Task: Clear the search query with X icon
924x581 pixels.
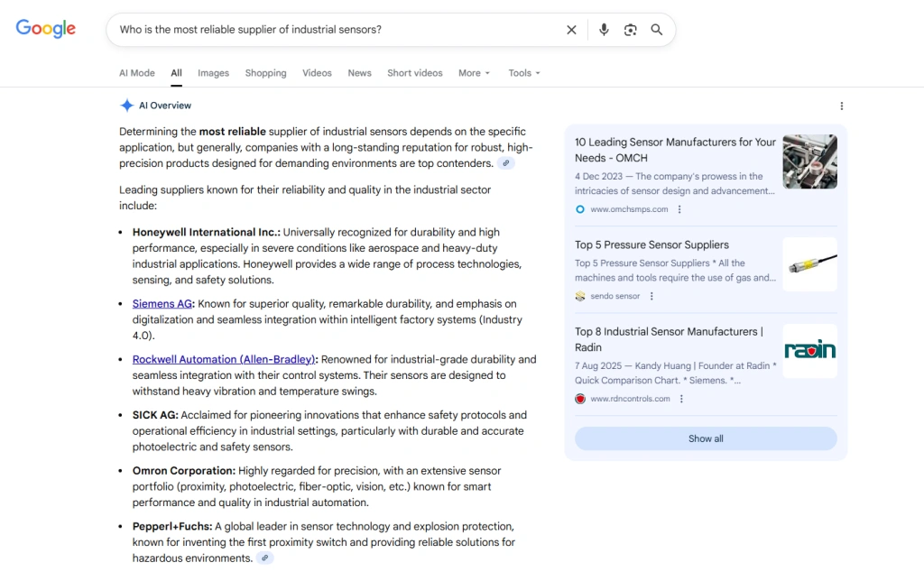Action: 571,30
